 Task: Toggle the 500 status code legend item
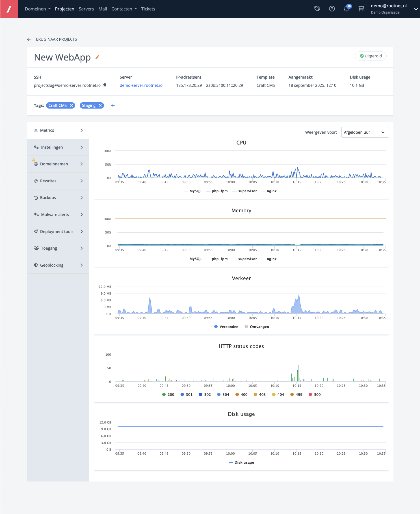[x=315, y=395]
